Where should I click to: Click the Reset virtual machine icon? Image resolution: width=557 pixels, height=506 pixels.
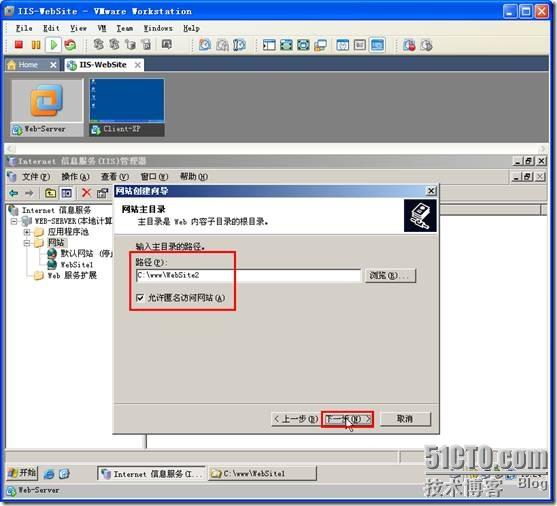(x=70, y=45)
